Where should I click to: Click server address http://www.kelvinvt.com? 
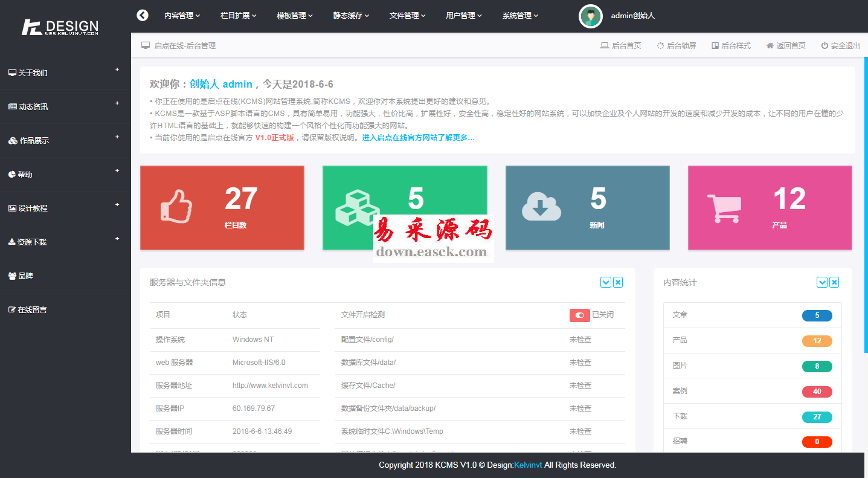coord(270,386)
